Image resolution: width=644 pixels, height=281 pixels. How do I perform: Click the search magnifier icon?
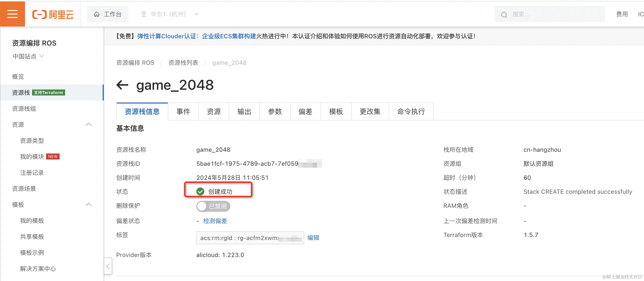tap(504, 15)
